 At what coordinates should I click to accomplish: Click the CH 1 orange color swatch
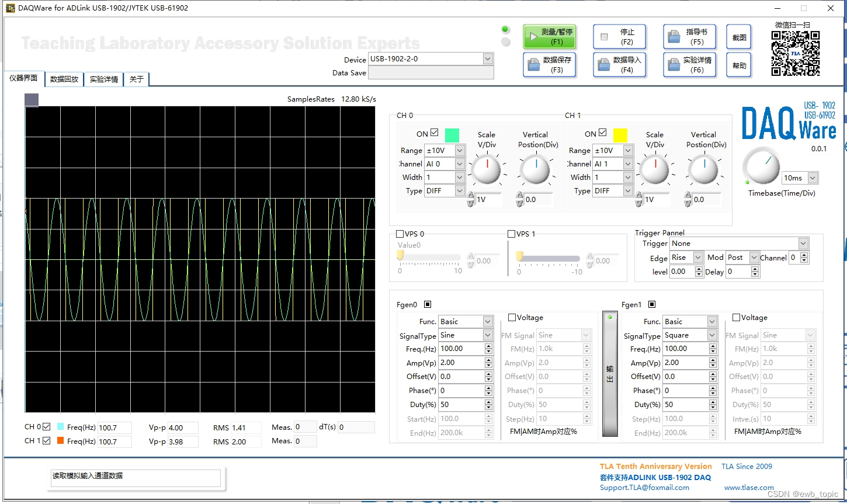click(60, 441)
